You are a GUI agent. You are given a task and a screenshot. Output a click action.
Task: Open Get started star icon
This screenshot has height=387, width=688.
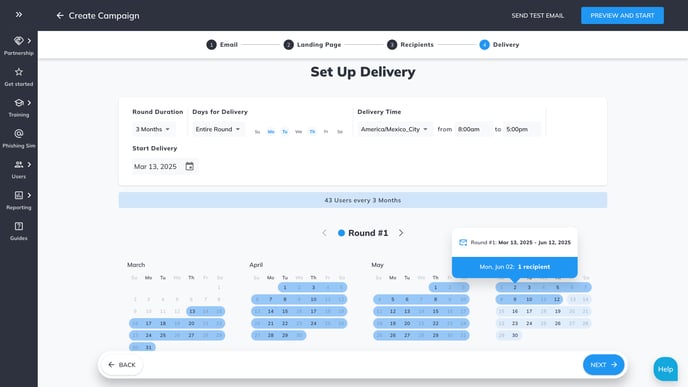[x=18, y=72]
